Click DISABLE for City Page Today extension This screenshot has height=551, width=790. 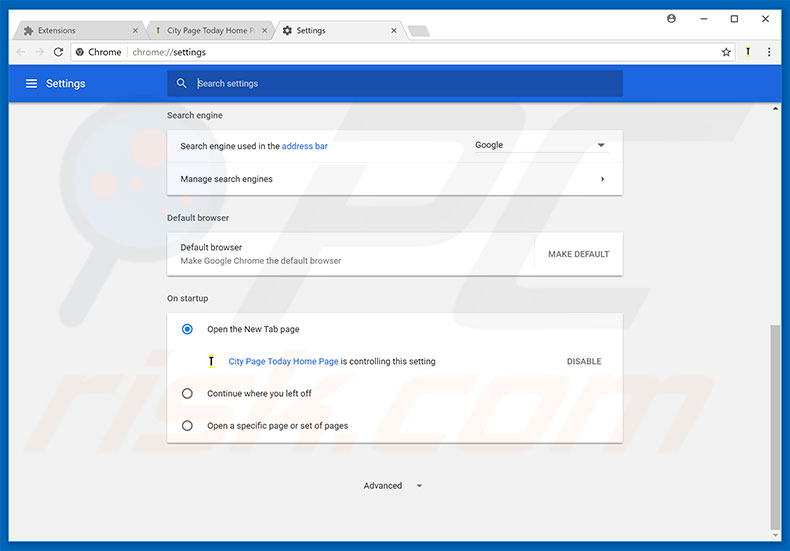pyautogui.click(x=584, y=361)
